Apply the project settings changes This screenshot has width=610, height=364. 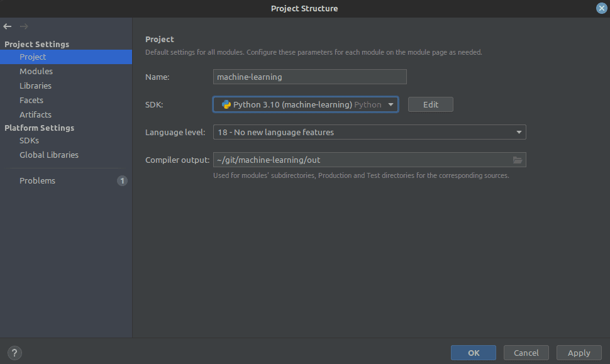pos(578,353)
